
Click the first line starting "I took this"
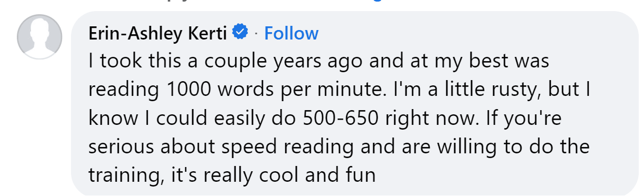[319, 62]
